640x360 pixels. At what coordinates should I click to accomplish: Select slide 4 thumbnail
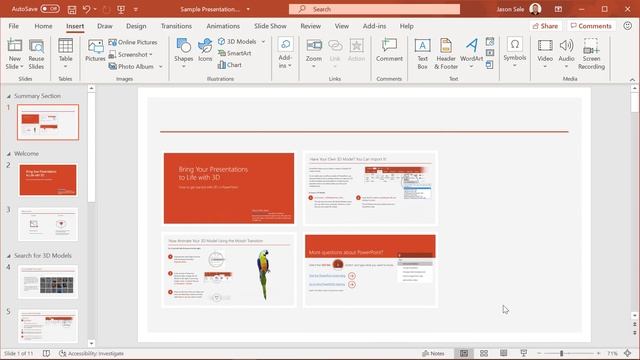click(x=48, y=282)
